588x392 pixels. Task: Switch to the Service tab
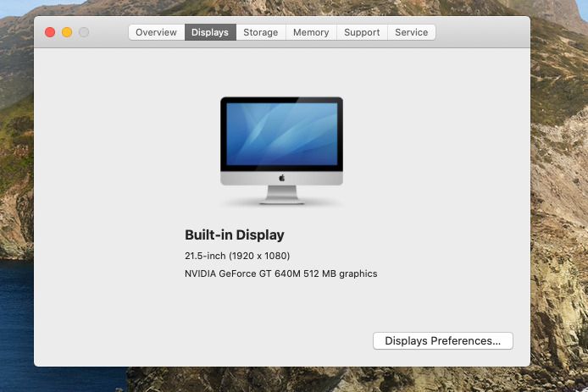412,32
